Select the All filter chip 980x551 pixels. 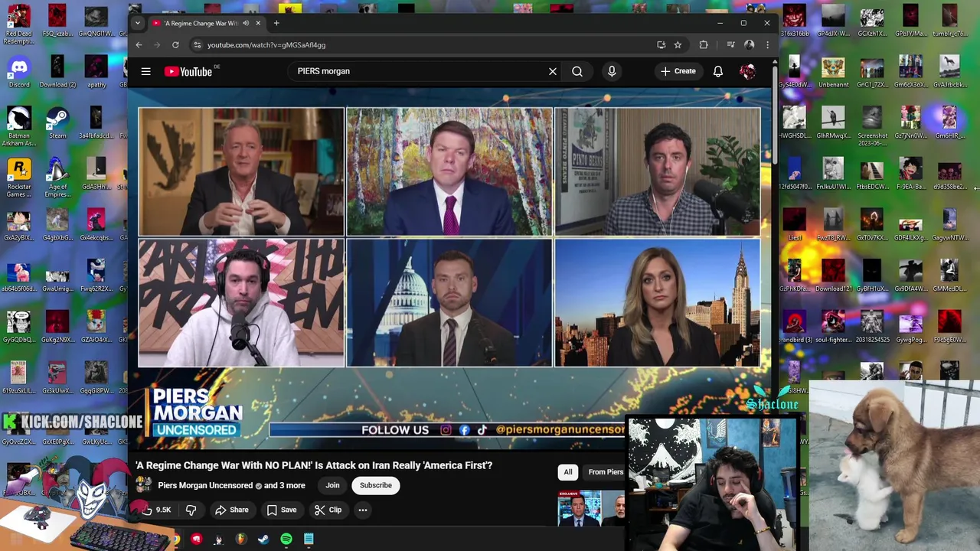pyautogui.click(x=568, y=472)
